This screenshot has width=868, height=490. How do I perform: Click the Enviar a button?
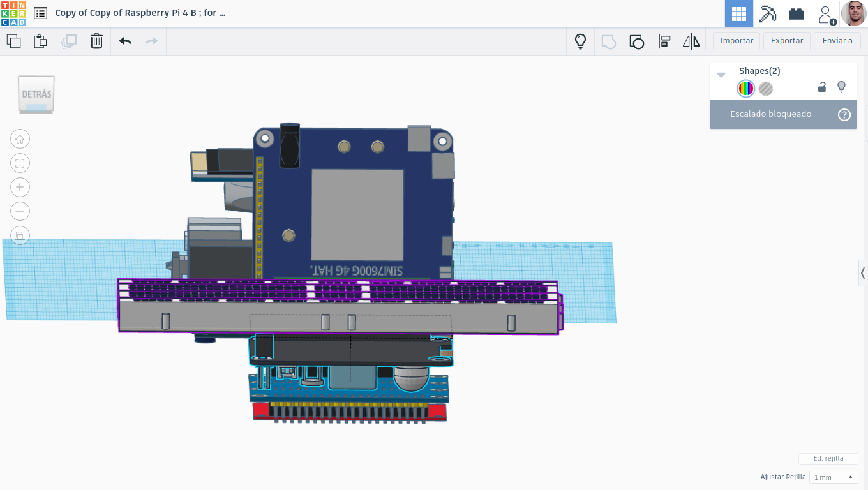tap(837, 41)
